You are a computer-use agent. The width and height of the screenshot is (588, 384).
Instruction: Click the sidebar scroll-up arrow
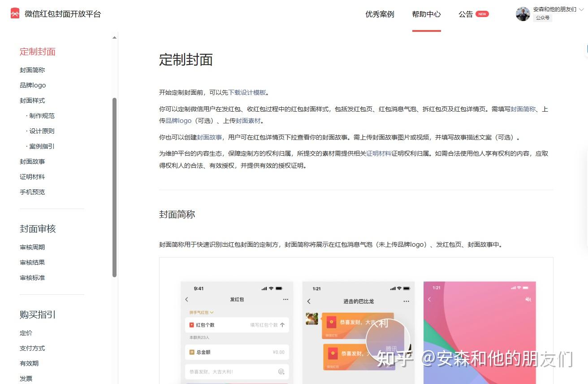point(114,38)
